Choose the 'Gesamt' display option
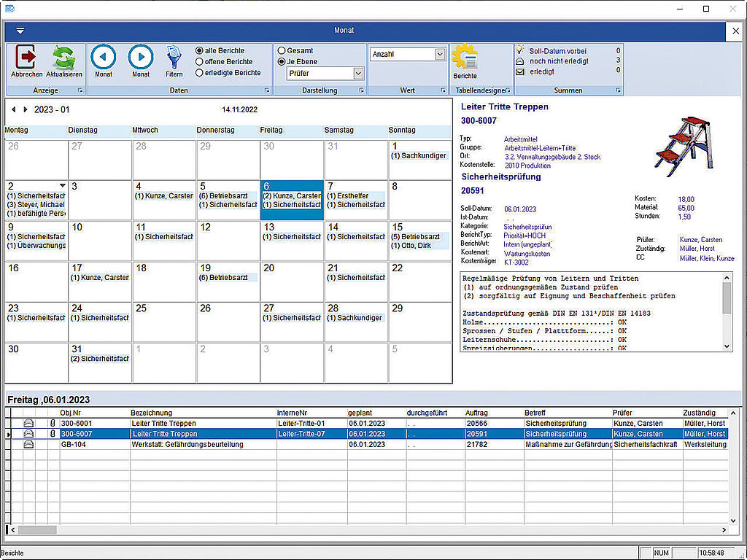Image resolution: width=747 pixels, height=560 pixels. [x=281, y=51]
